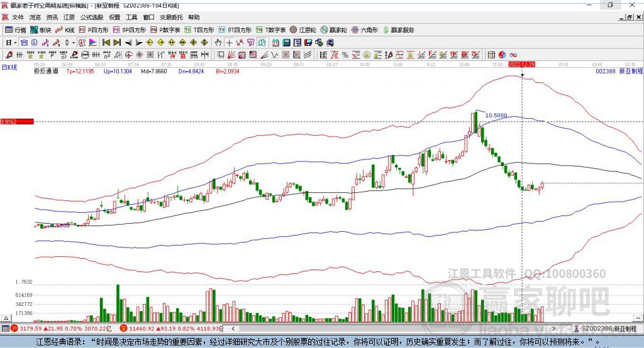
Task: Select the circular target crosshair tool
Action: tap(128, 55)
